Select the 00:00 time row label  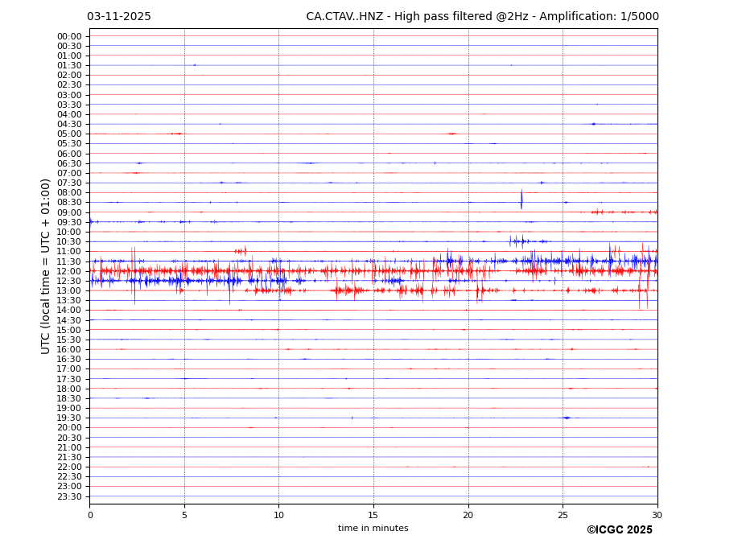click(69, 36)
